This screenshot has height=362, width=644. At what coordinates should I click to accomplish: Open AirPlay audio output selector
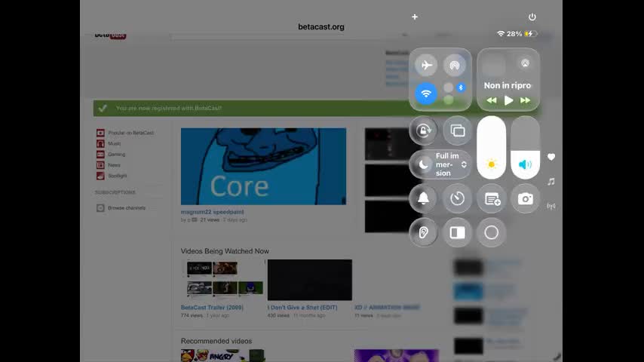[x=526, y=63]
